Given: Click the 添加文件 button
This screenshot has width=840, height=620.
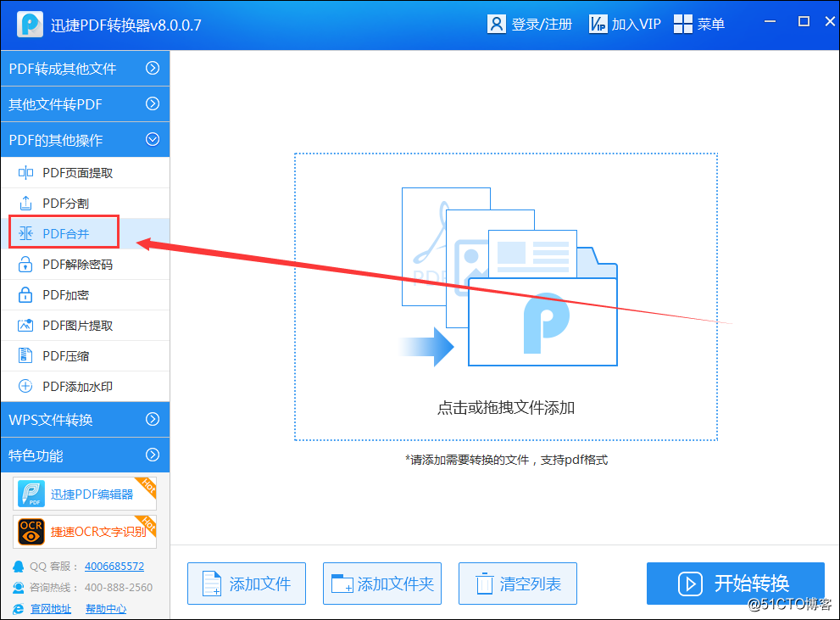Looking at the screenshot, I should click(x=247, y=584).
